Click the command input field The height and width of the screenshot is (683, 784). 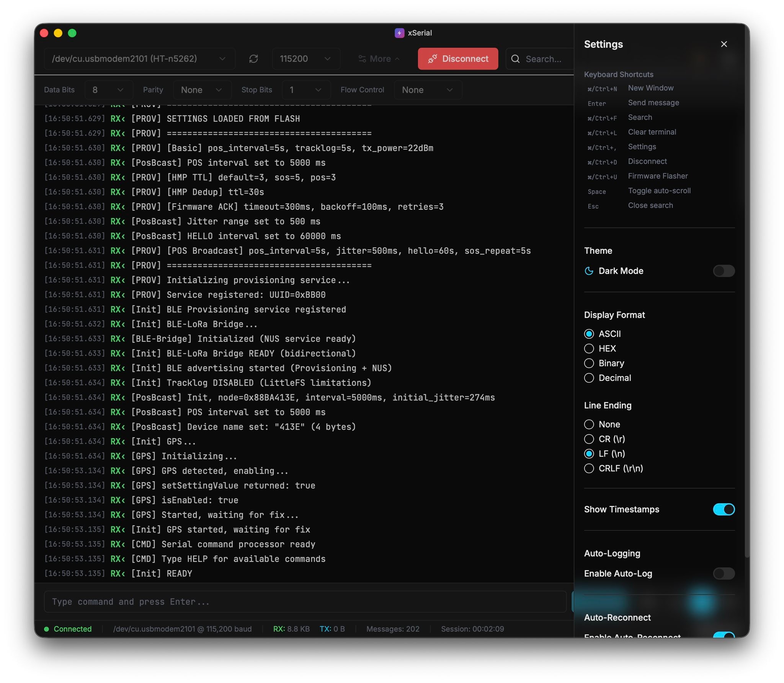[305, 601]
